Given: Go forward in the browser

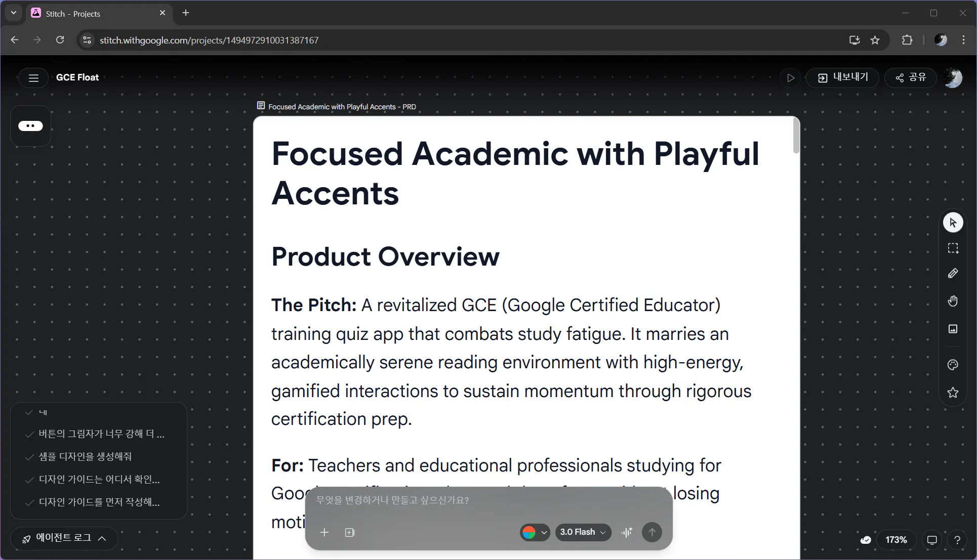Looking at the screenshot, I should click(37, 40).
